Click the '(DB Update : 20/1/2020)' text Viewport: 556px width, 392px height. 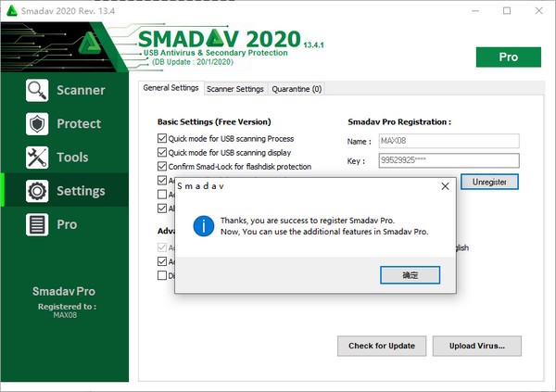193,62
